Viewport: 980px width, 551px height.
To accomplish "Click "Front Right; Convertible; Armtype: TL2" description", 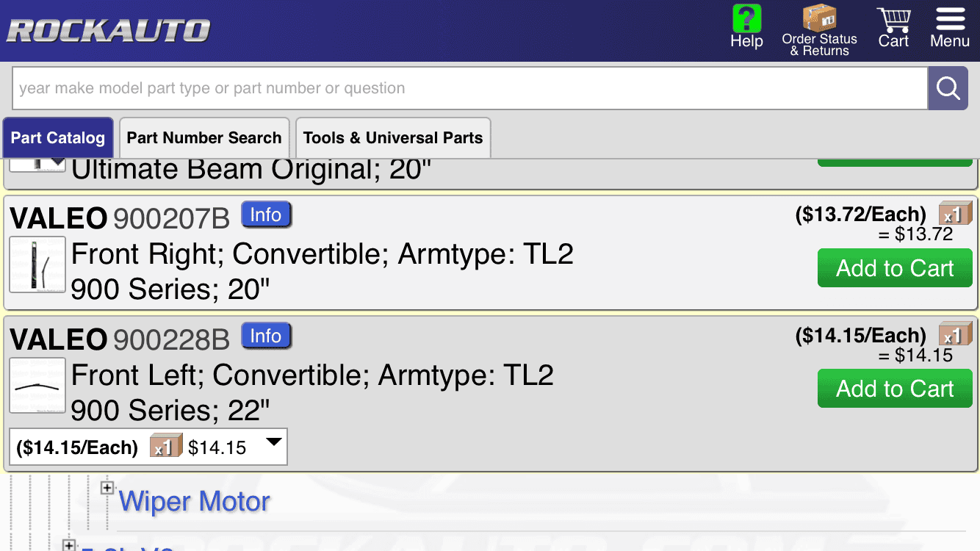I will [x=323, y=254].
